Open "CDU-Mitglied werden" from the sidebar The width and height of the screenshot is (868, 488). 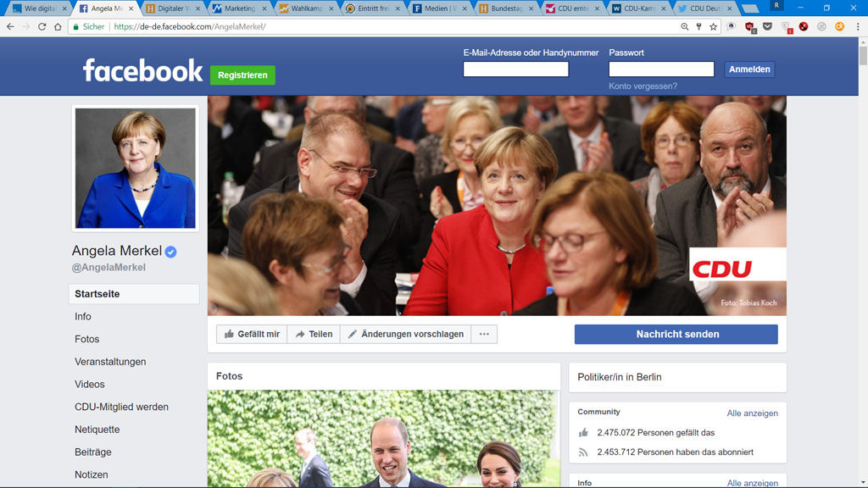pyautogui.click(x=122, y=407)
